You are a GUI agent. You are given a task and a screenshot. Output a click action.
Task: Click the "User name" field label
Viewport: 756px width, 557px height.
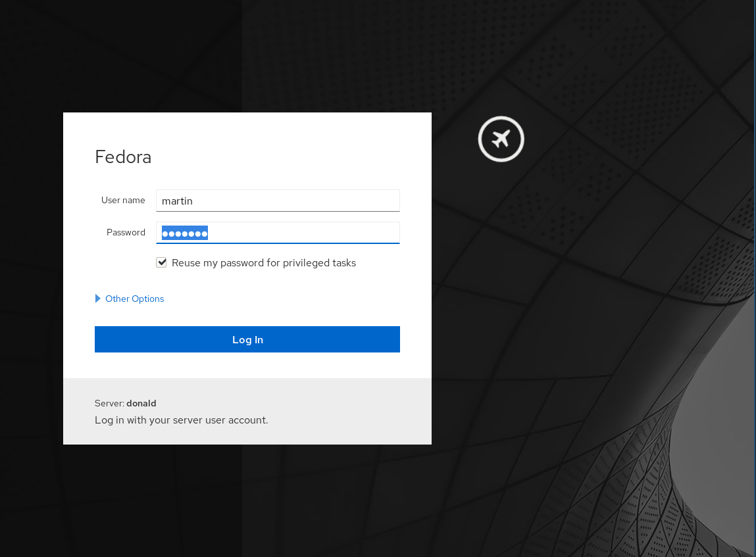123,200
